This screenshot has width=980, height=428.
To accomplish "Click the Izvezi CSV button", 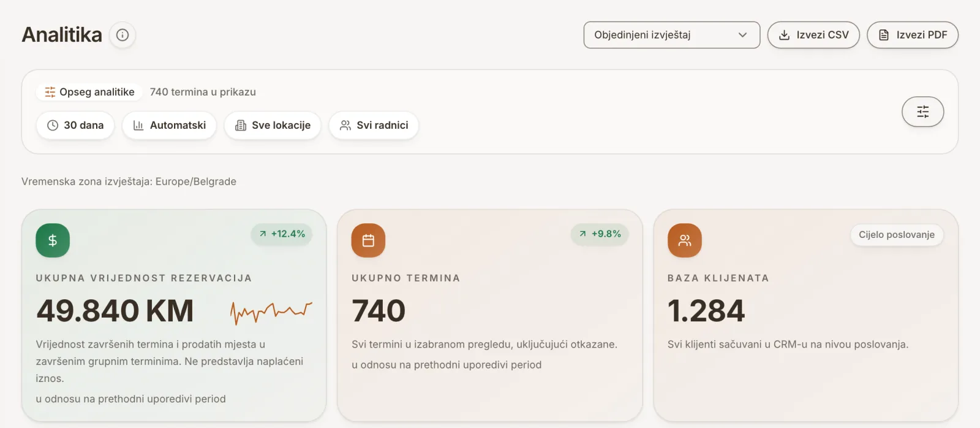I will [x=813, y=35].
